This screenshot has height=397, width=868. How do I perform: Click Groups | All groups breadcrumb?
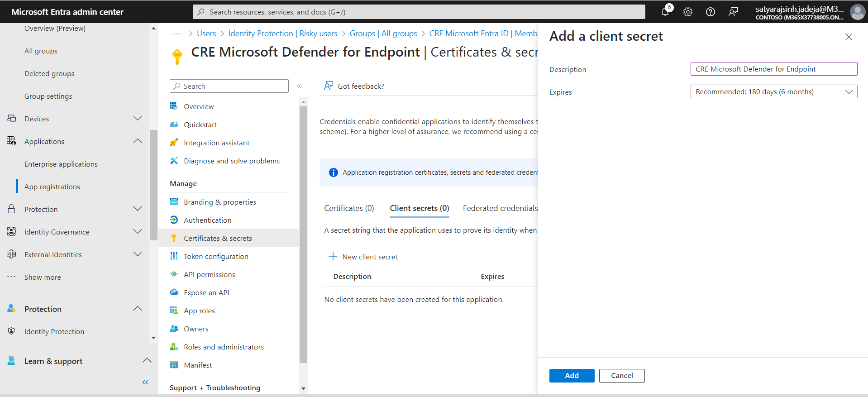coord(383,33)
